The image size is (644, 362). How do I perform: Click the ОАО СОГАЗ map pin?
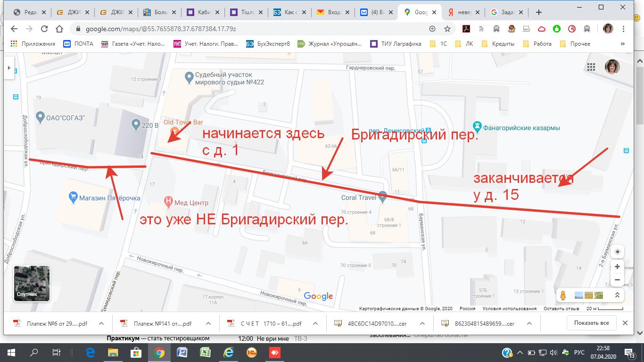click(41, 116)
